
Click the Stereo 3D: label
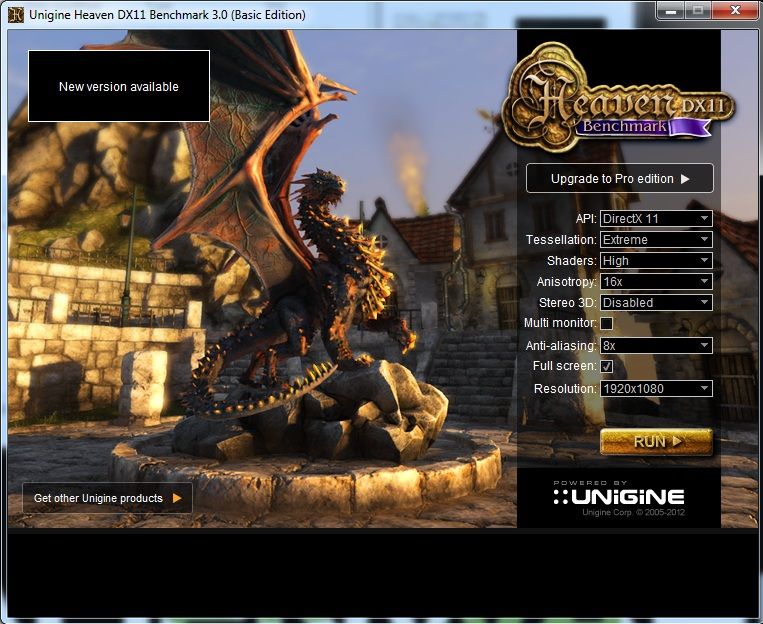coord(567,303)
